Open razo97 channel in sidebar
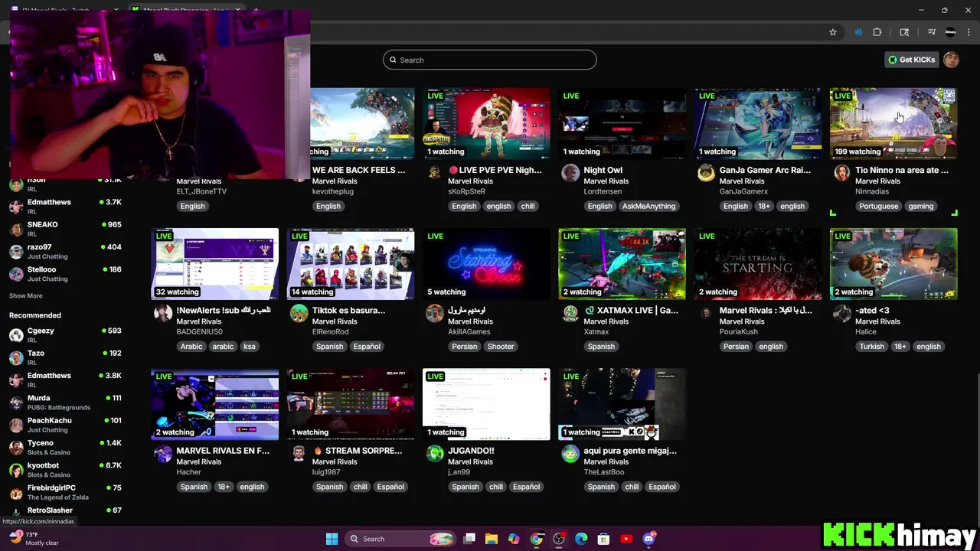This screenshot has width=980, height=551. [65, 251]
